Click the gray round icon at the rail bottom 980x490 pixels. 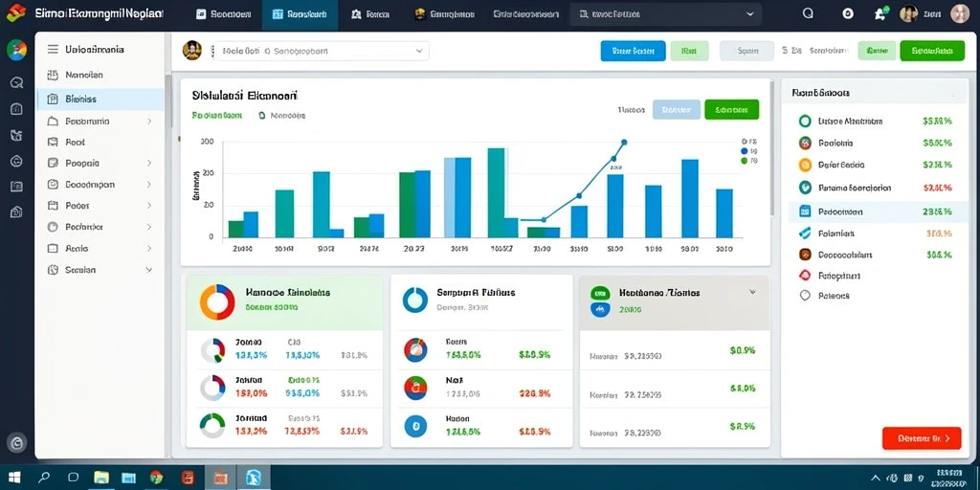17,443
